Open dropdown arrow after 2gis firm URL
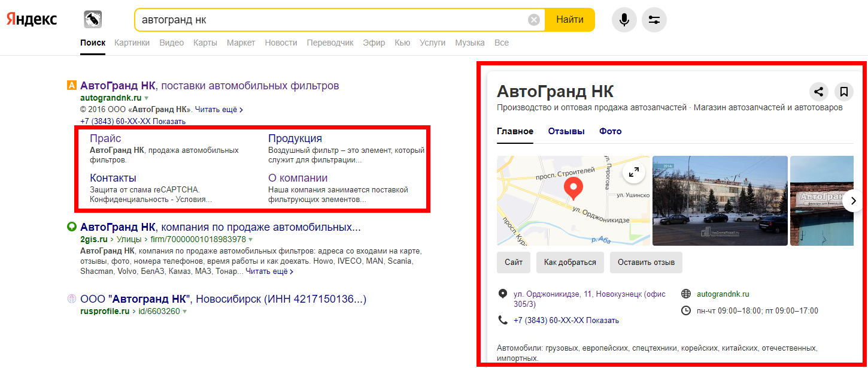The height and width of the screenshot is (368, 868). pos(251,239)
